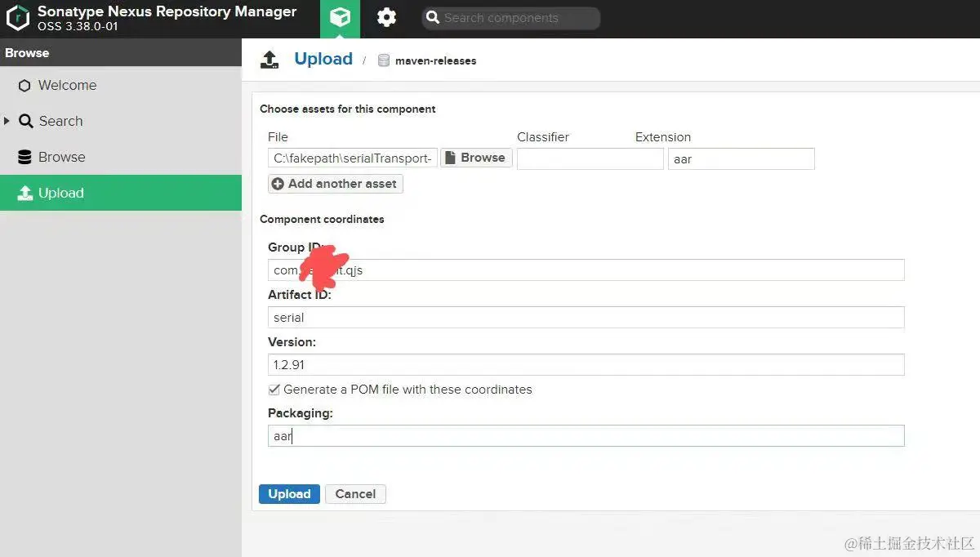Click the File path input field

tap(352, 158)
